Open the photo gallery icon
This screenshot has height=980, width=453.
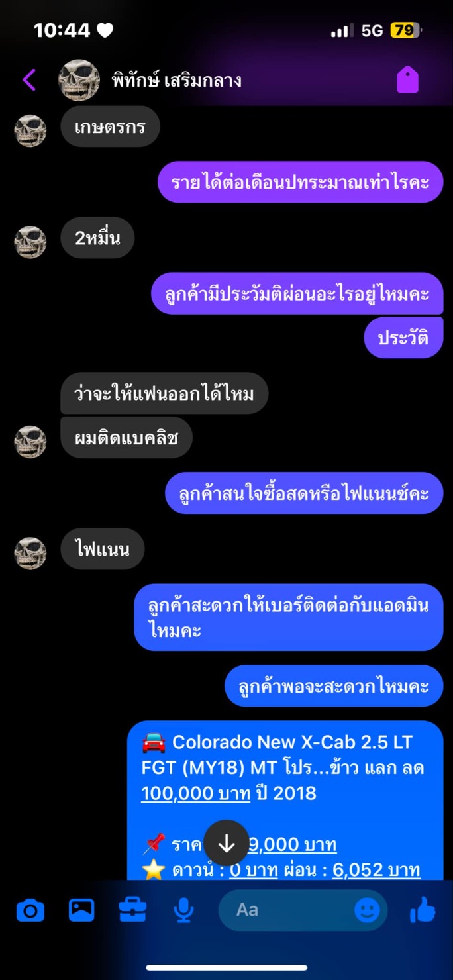(x=81, y=910)
